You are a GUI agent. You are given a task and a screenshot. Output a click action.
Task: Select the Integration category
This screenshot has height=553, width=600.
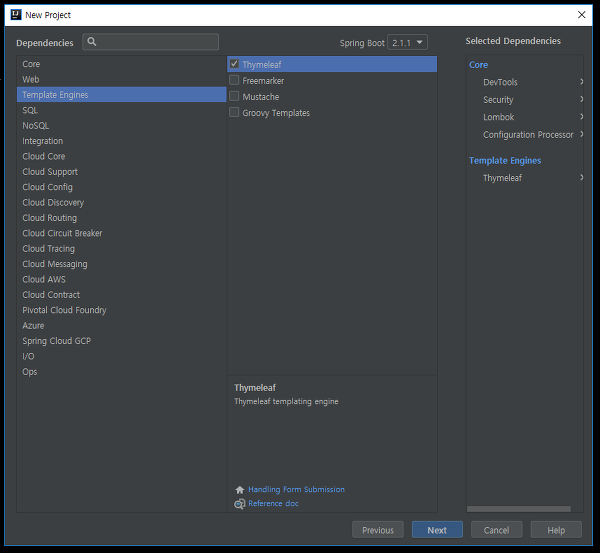click(x=122, y=141)
